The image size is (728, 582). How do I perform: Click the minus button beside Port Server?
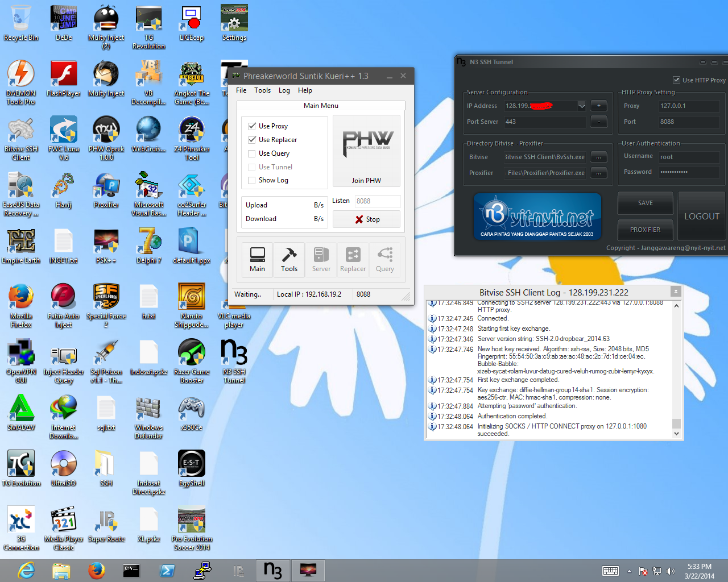coord(599,122)
